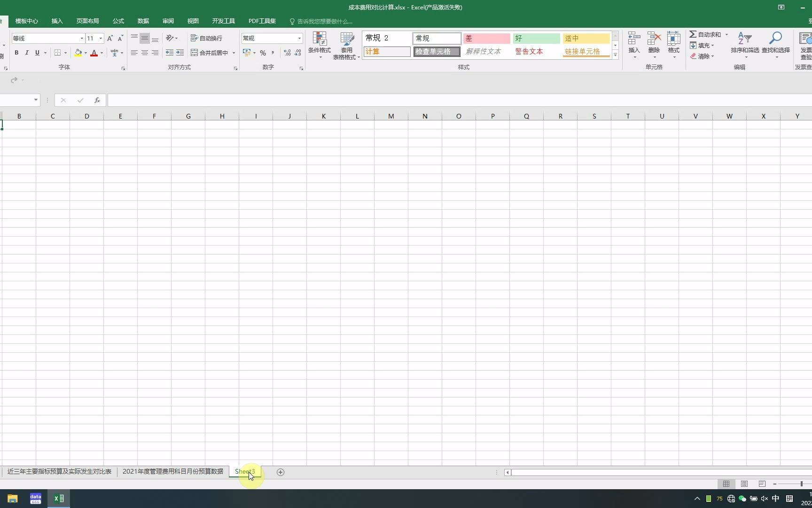This screenshot has height=508, width=812.
Task: Open text orientation options
Action: pyautogui.click(x=172, y=38)
